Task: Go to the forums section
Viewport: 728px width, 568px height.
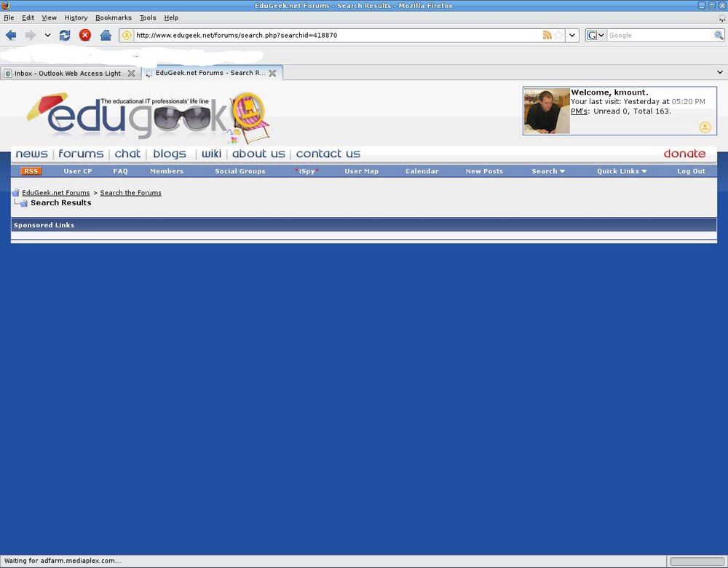Action: point(81,154)
